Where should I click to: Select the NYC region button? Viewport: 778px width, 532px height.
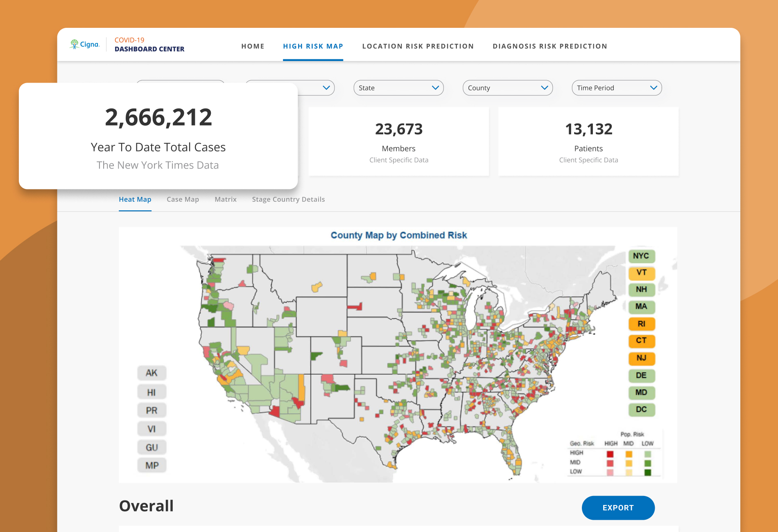[641, 256]
